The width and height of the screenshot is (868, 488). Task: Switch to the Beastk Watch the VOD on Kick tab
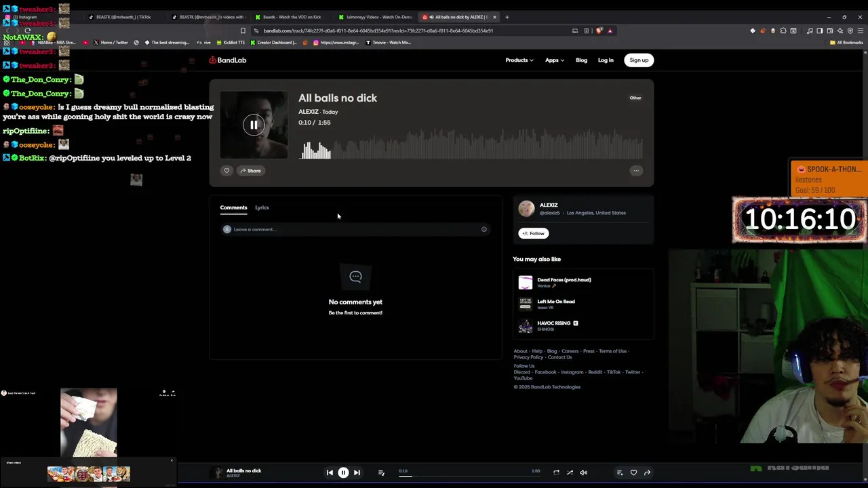coord(292,17)
